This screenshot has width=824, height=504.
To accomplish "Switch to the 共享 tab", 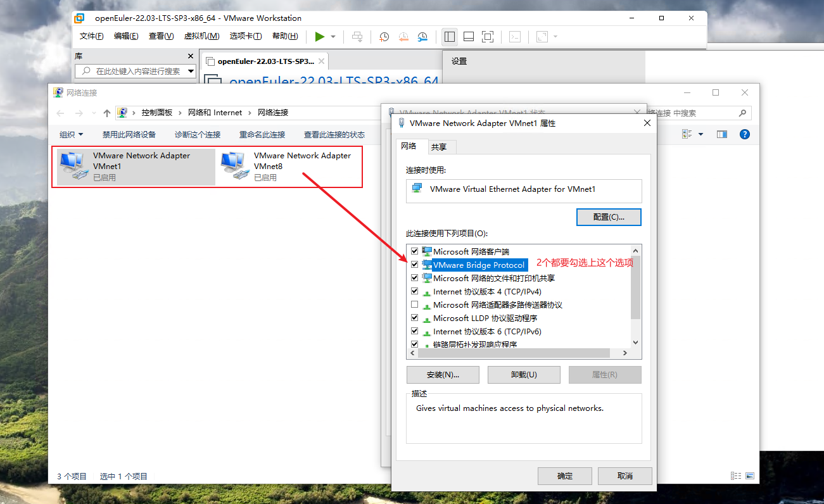I will [x=439, y=147].
